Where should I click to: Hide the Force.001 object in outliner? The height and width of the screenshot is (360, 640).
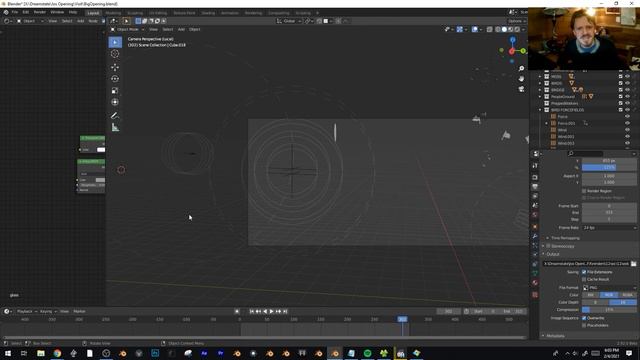click(627, 123)
